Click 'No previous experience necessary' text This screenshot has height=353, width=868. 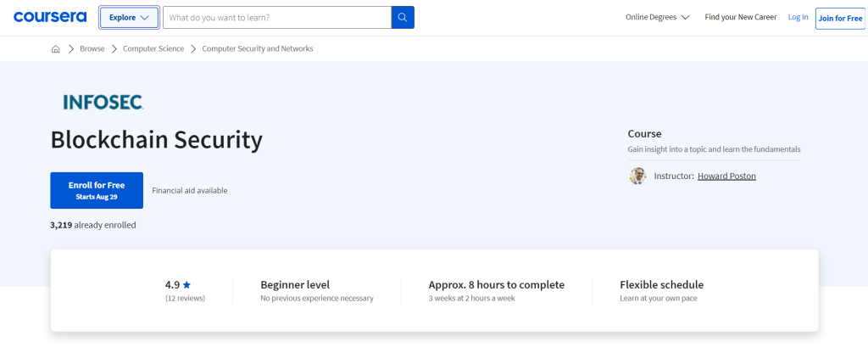[317, 299]
